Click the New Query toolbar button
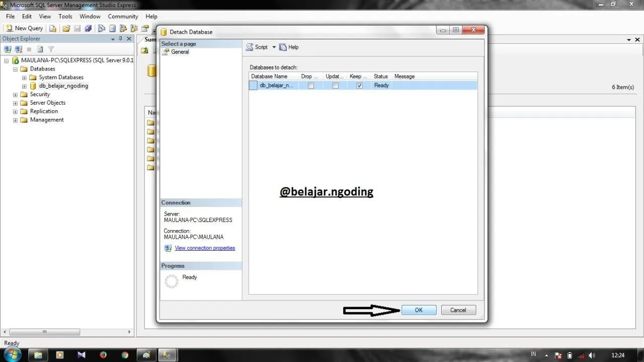Image resolution: width=644 pixels, height=362 pixels. coord(24,28)
